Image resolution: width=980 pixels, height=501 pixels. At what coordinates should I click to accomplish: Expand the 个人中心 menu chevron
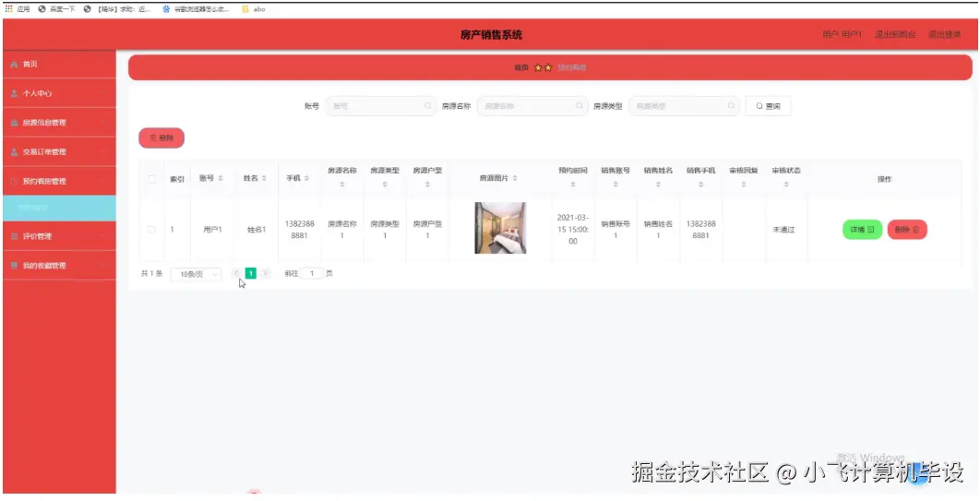click(x=103, y=94)
